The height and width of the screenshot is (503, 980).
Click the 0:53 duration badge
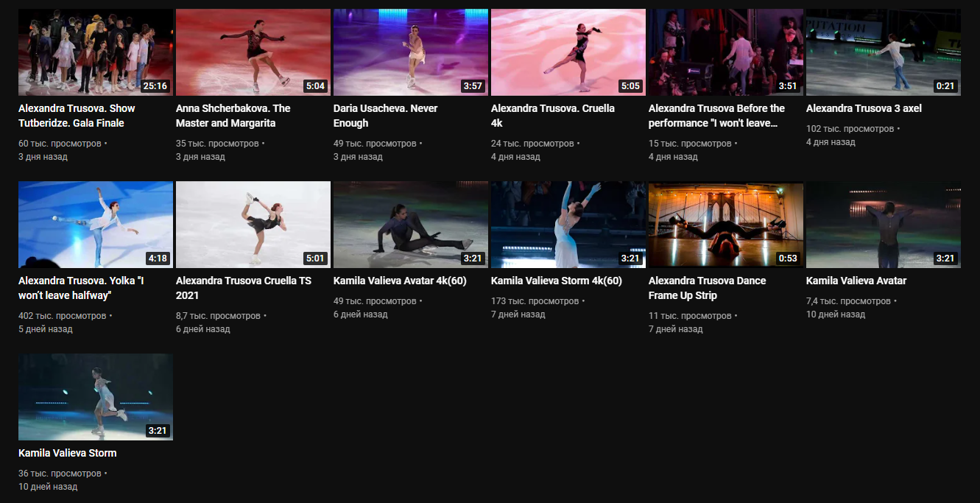click(786, 258)
